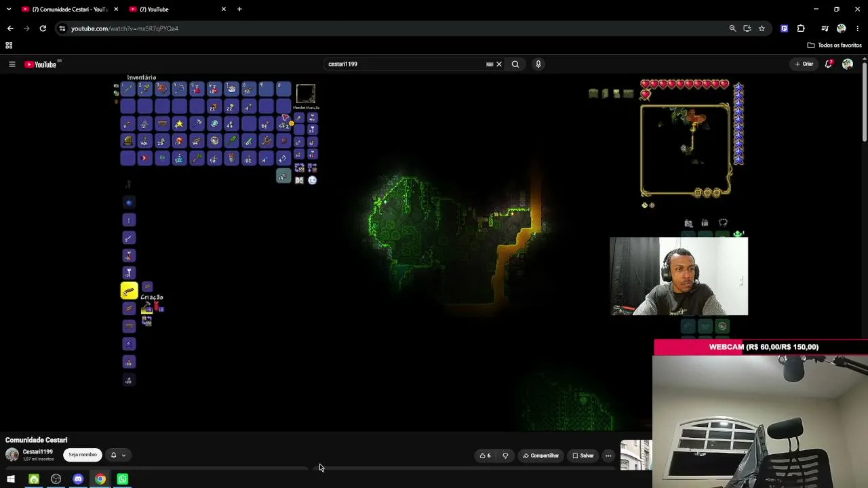Viewport: 868px width, 488px height.
Task: Open the Cestari1199 channel avatar
Action: [12, 455]
